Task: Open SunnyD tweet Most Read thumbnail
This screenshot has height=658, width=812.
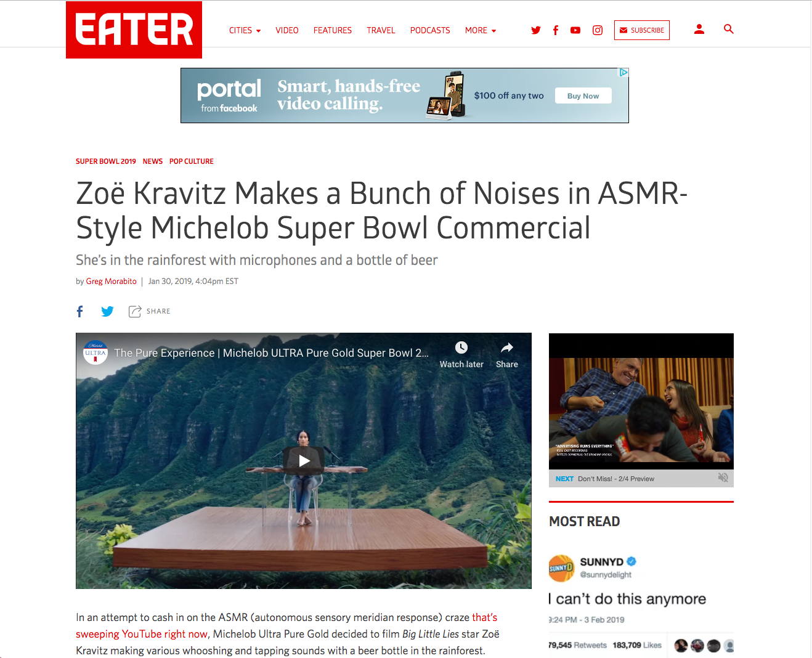Action: click(x=641, y=601)
